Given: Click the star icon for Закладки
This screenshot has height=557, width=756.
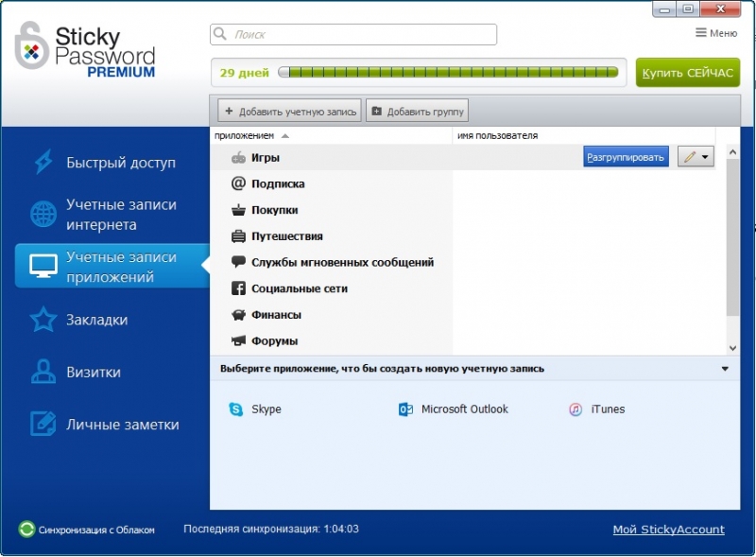Looking at the screenshot, I should 43,319.
